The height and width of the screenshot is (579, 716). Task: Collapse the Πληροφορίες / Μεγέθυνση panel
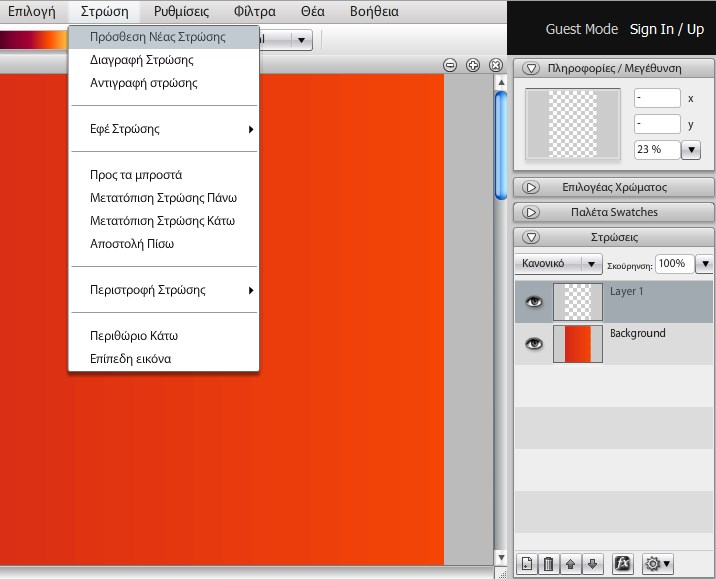(531, 68)
